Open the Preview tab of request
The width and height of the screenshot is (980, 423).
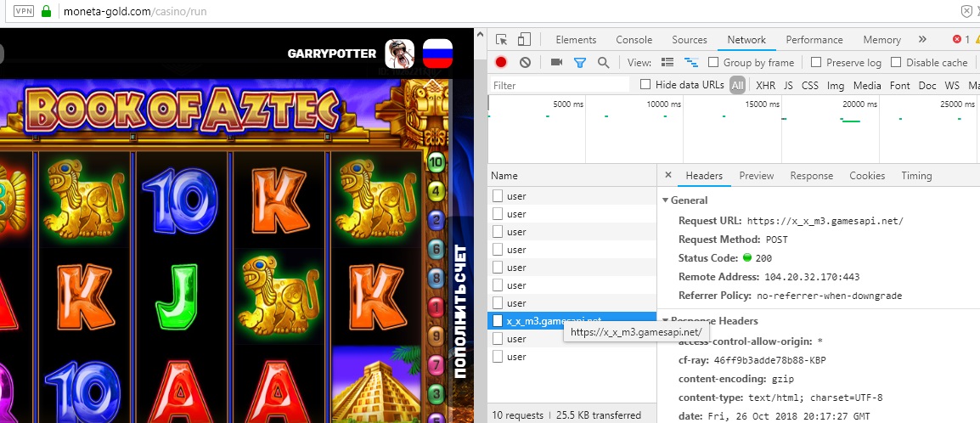756,176
